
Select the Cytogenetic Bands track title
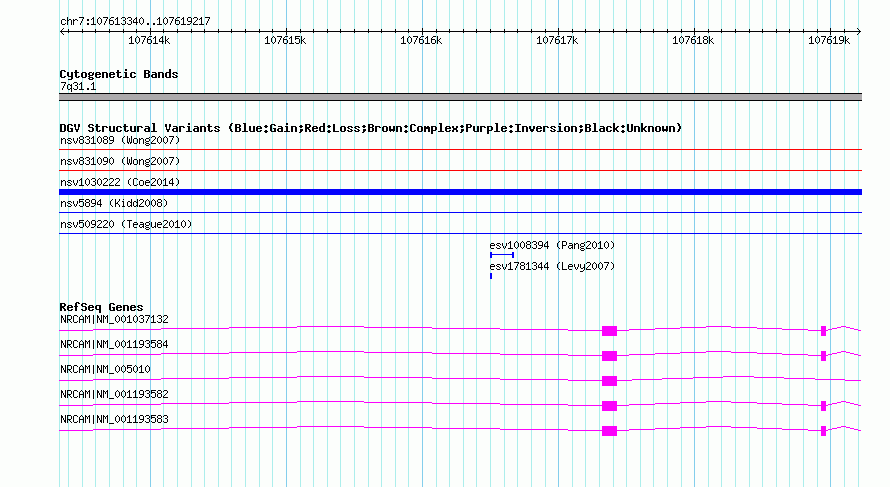119,74
